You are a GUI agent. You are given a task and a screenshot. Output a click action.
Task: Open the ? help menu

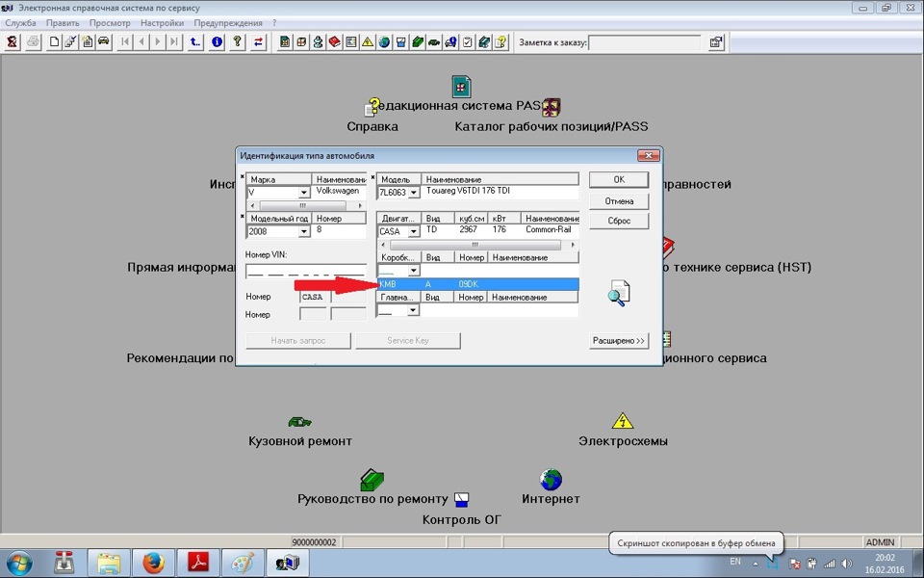tap(274, 23)
